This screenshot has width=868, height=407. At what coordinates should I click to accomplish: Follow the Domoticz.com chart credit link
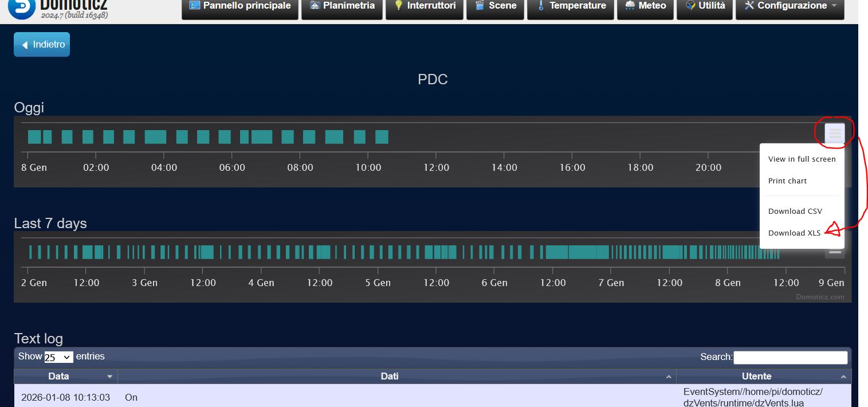(820, 297)
